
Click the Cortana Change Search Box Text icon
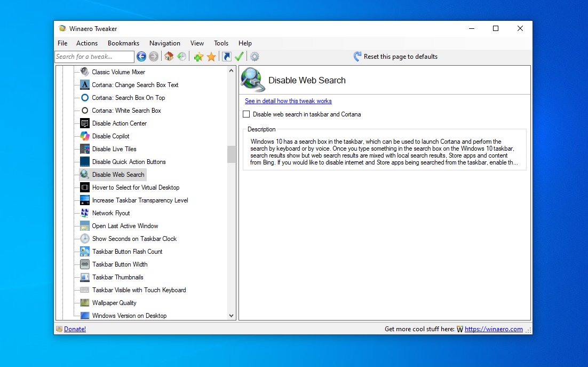85,85
